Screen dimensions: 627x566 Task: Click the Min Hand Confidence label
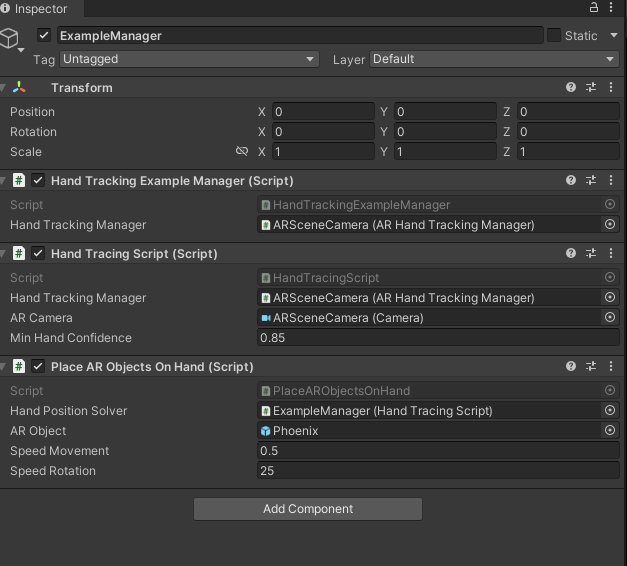(71, 338)
